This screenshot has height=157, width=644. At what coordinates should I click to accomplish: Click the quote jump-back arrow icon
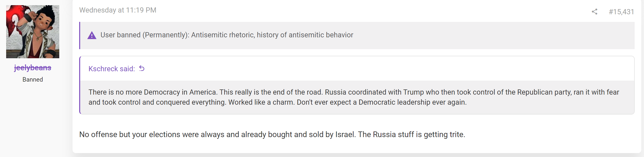[142, 68]
